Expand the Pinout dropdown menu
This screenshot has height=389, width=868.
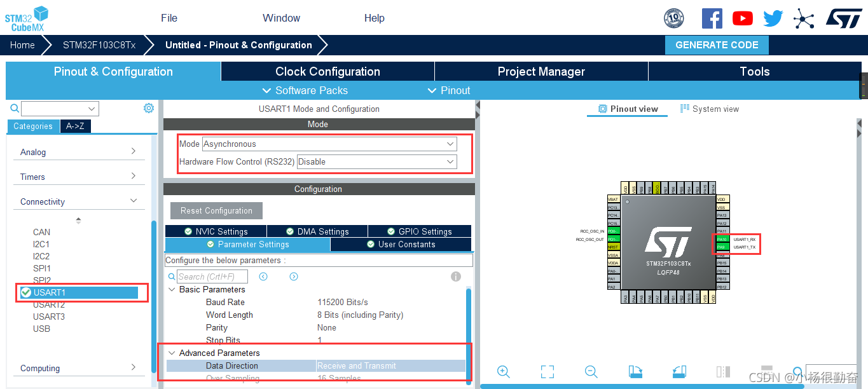[x=449, y=90]
